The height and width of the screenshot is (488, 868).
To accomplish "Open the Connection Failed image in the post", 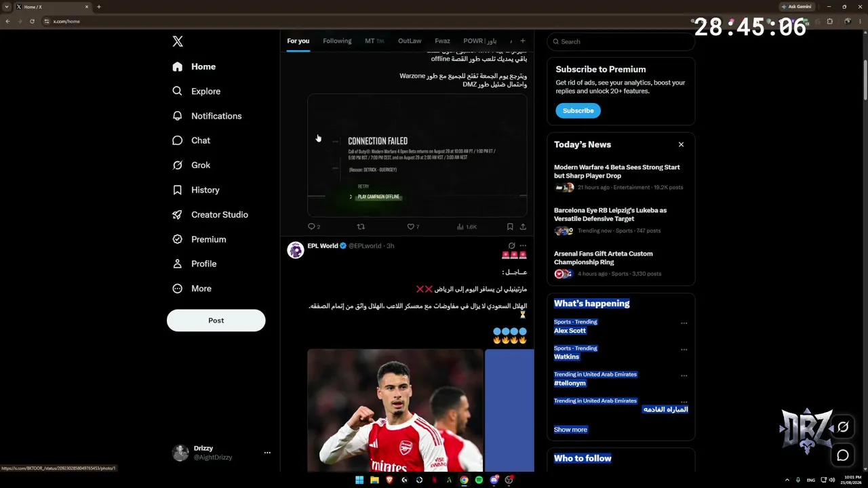I will 417,155.
